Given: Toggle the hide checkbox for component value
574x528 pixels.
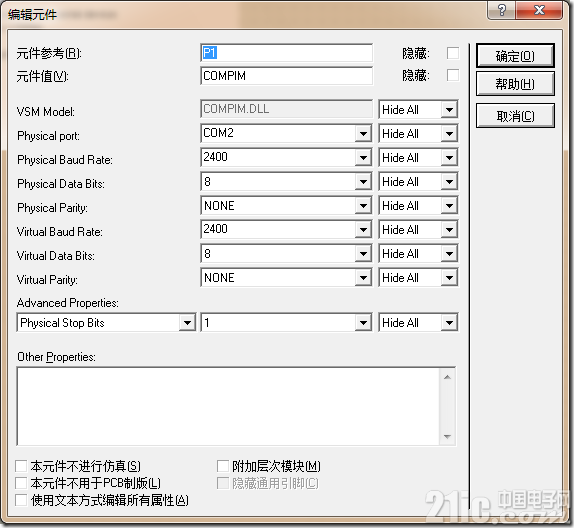Looking at the screenshot, I should pyautogui.click(x=453, y=75).
